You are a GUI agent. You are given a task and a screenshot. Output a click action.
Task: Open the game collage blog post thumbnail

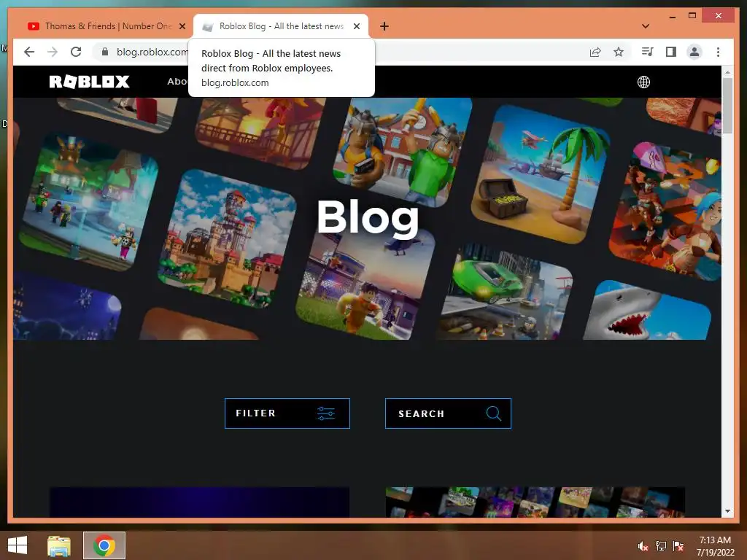pyautogui.click(x=535, y=502)
